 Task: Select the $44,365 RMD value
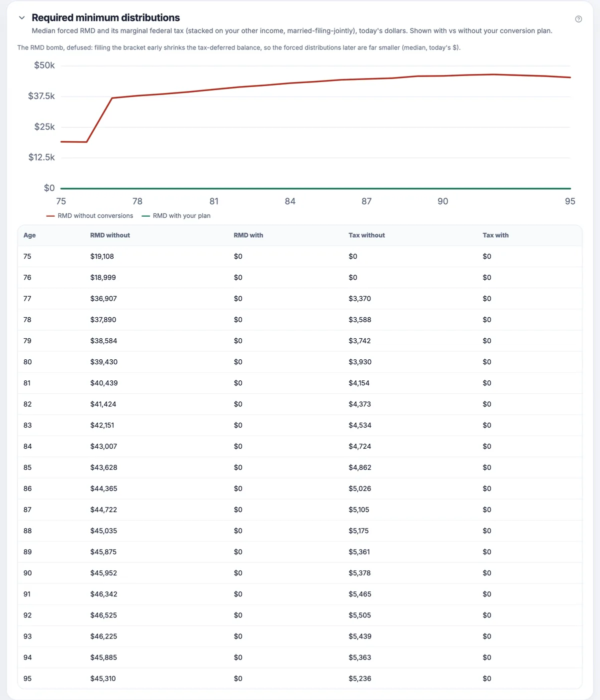coord(103,488)
